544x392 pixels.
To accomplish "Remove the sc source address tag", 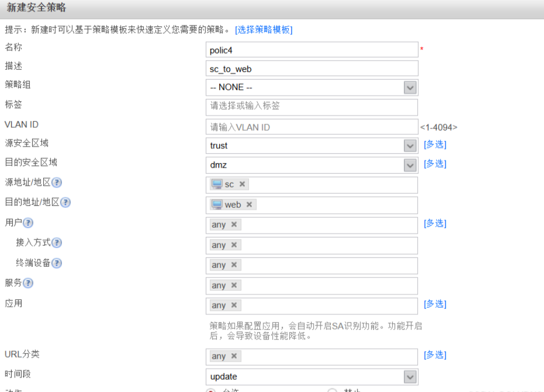I will point(242,184).
